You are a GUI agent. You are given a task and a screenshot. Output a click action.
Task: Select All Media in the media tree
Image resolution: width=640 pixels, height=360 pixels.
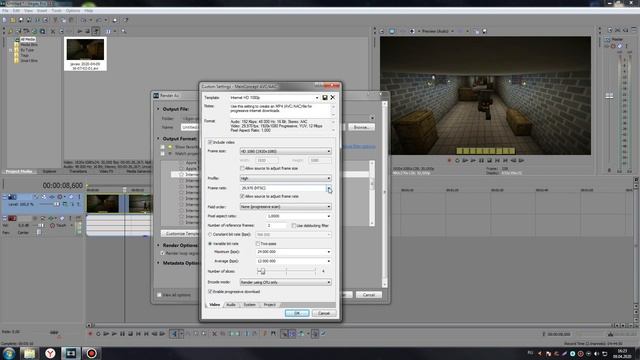pos(27,40)
